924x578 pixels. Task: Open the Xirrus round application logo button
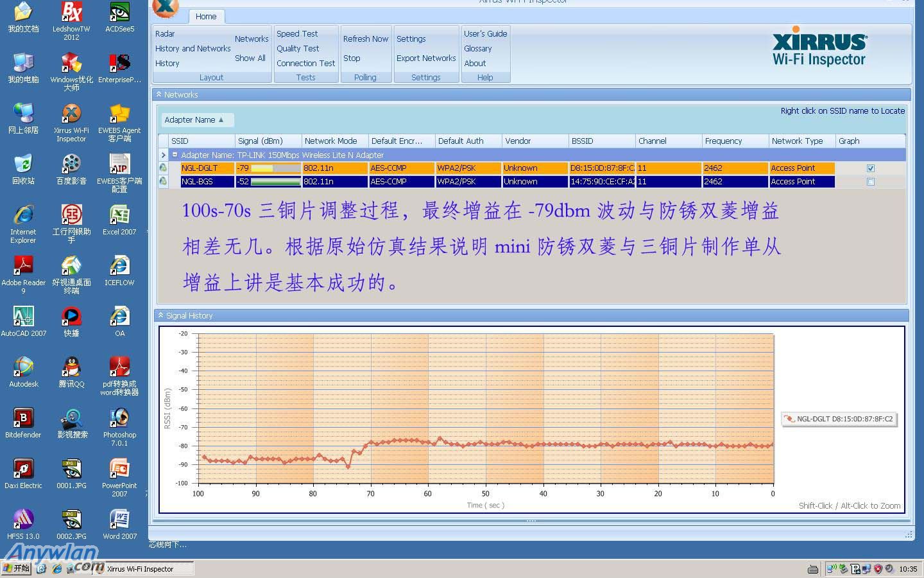click(x=165, y=6)
